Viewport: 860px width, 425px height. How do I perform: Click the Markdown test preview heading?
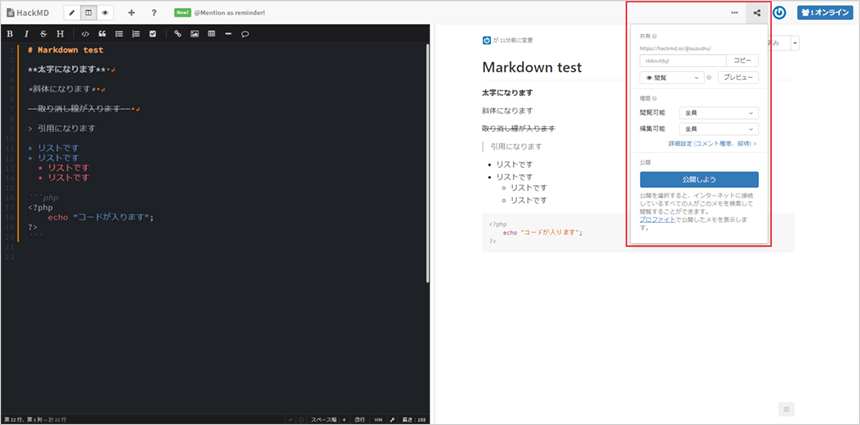point(532,67)
